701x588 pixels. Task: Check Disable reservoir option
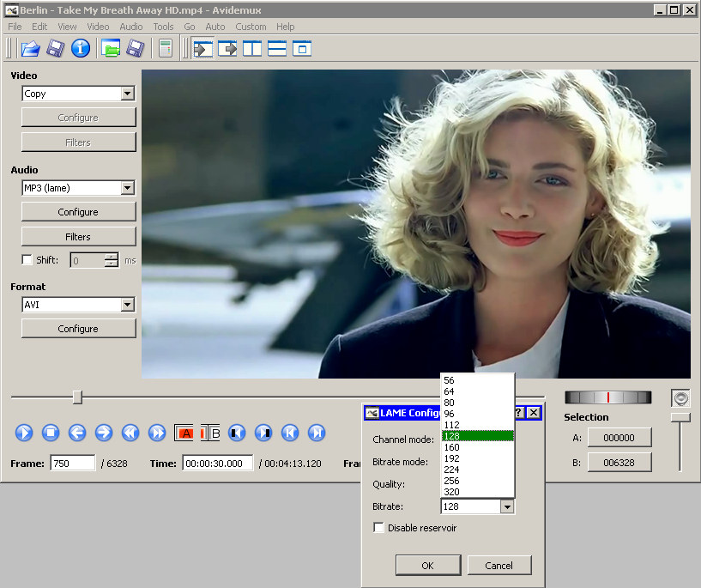click(378, 528)
